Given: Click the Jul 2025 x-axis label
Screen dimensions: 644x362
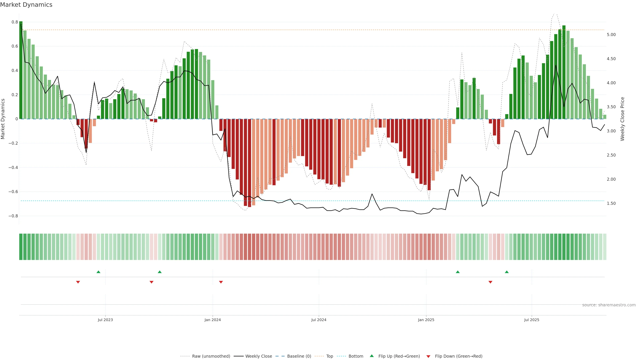Looking at the screenshot, I should coord(531,320).
